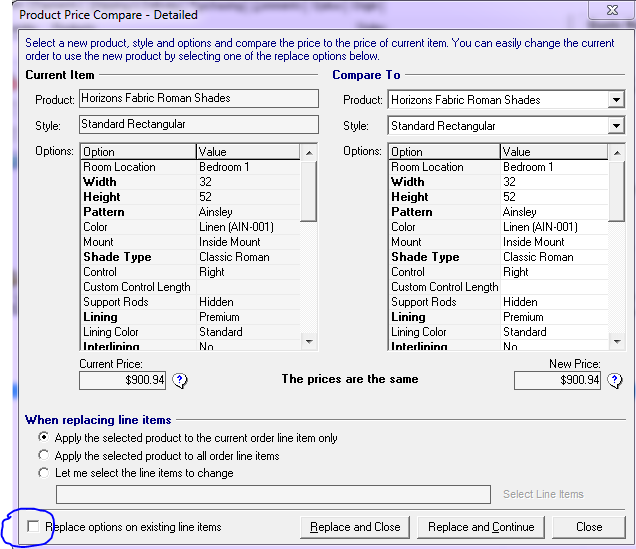Select Shade Type row in Current Item
Image resolution: width=636 pixels, height=549 pixels.
click(x=190, y=257)
